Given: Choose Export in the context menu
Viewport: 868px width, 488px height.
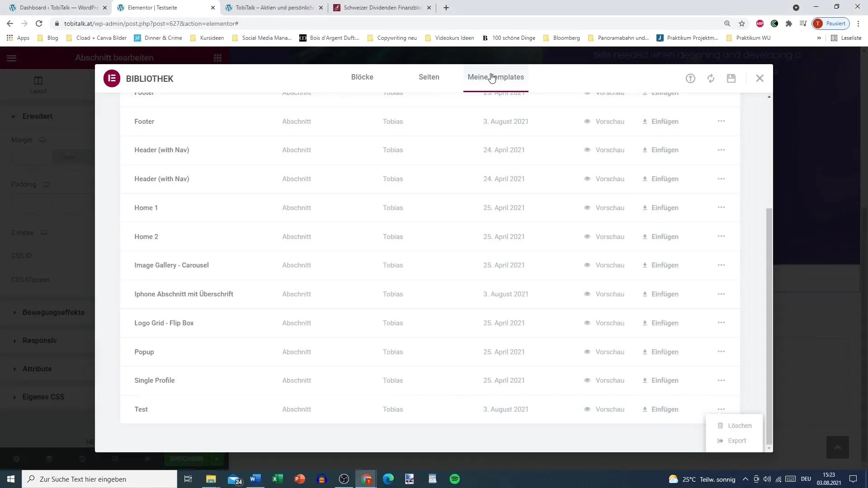Looking at the screenshot, I should click(731, 441).
